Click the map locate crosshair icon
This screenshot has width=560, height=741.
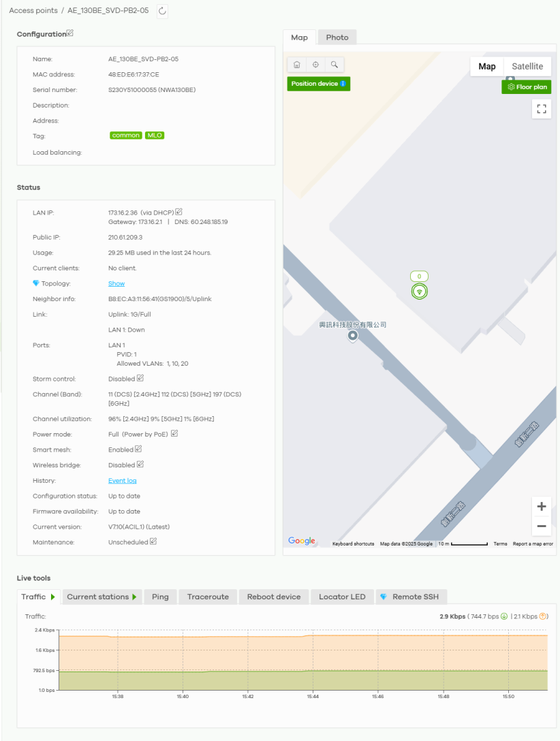click(x=315, y=65)
